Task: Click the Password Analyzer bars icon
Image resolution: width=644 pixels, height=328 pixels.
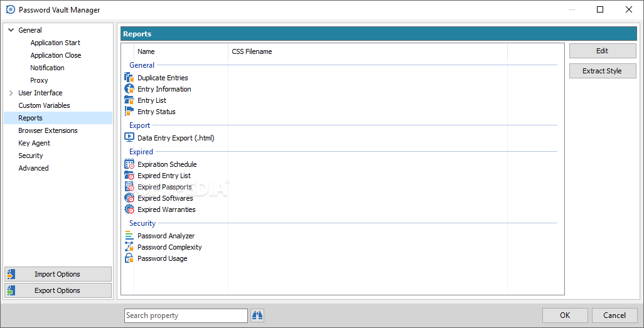Action: point(129,236)
